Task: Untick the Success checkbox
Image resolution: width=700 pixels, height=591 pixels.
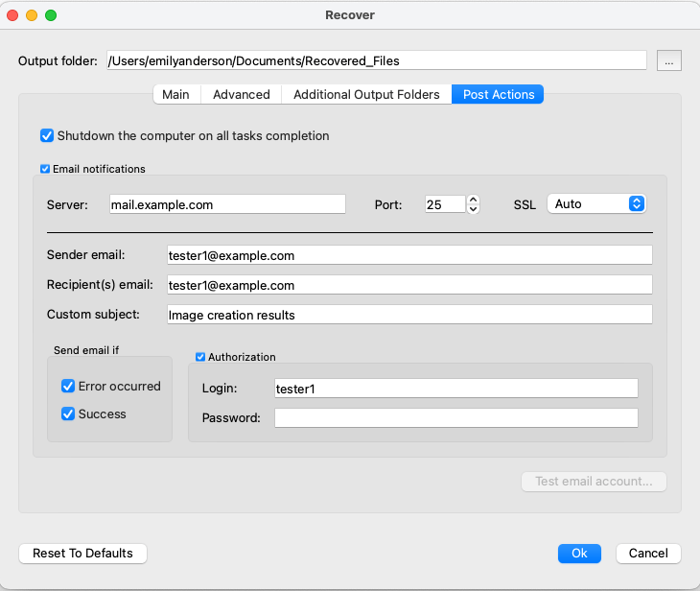Action: [68, 414]
